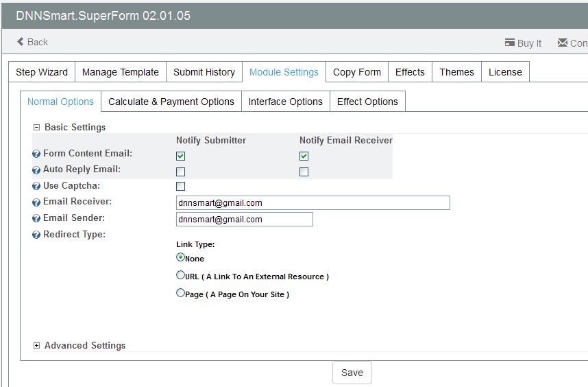Open the Interface Options sub-tab
Screen dimensions: 588x387
point(285,102)
